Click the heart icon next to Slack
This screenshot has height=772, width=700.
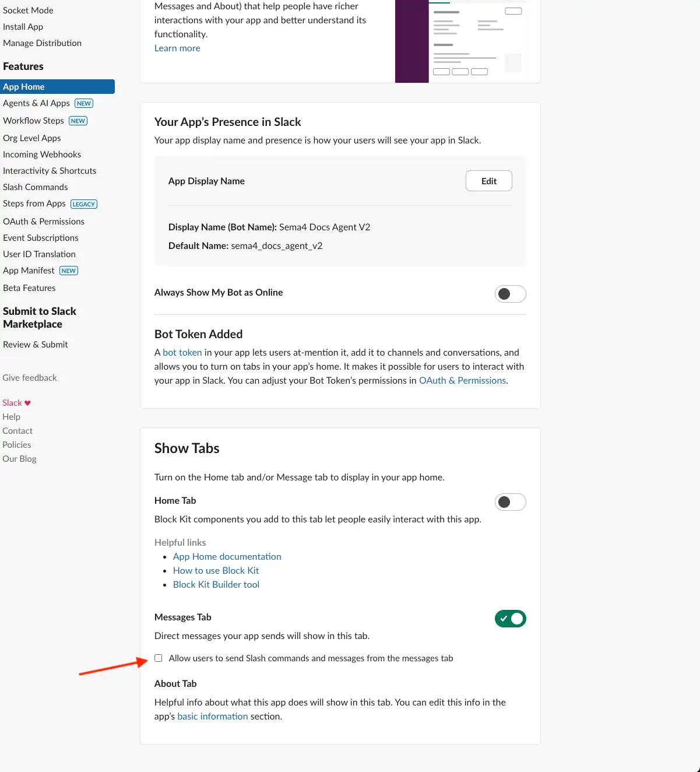pyautogui.click(x=27, y=403)
